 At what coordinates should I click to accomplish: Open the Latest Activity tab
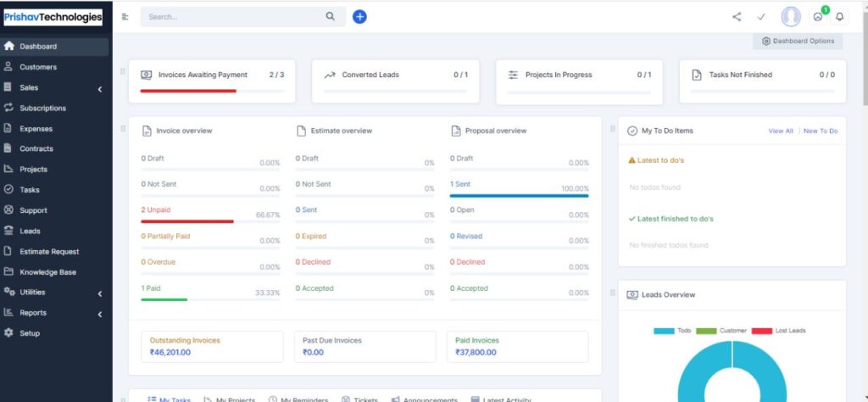click(501, 399)
